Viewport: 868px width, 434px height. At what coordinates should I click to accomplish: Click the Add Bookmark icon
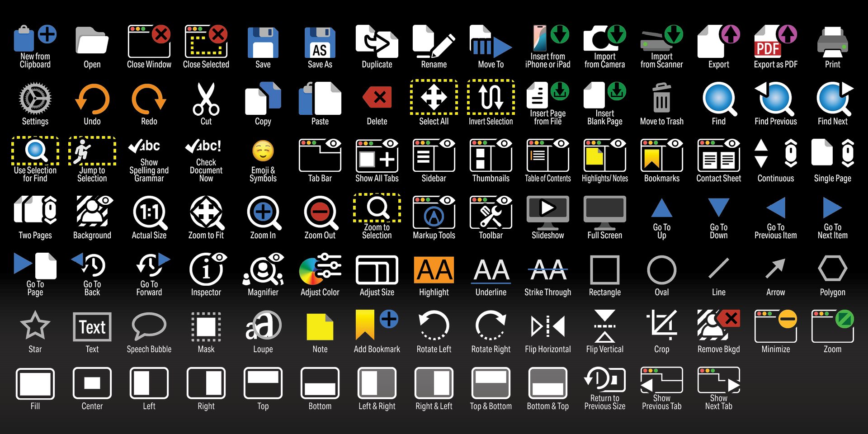pyautogui.click(x=377, y=324)
